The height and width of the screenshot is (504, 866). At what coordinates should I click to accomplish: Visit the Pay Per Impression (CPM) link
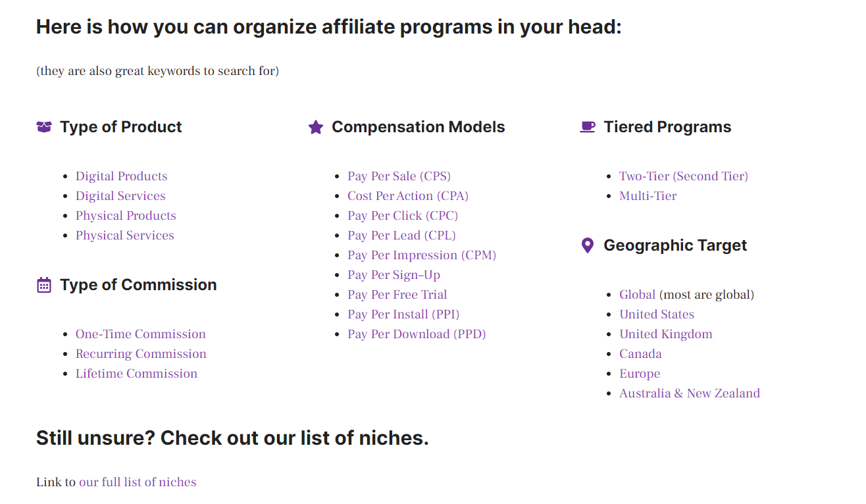(x=422, y=255)
